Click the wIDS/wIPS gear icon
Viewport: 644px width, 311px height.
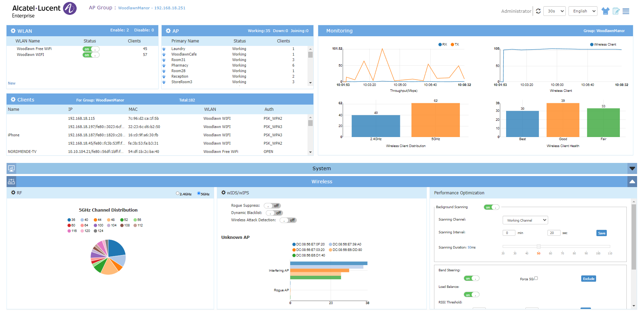(x=223, y=193)
